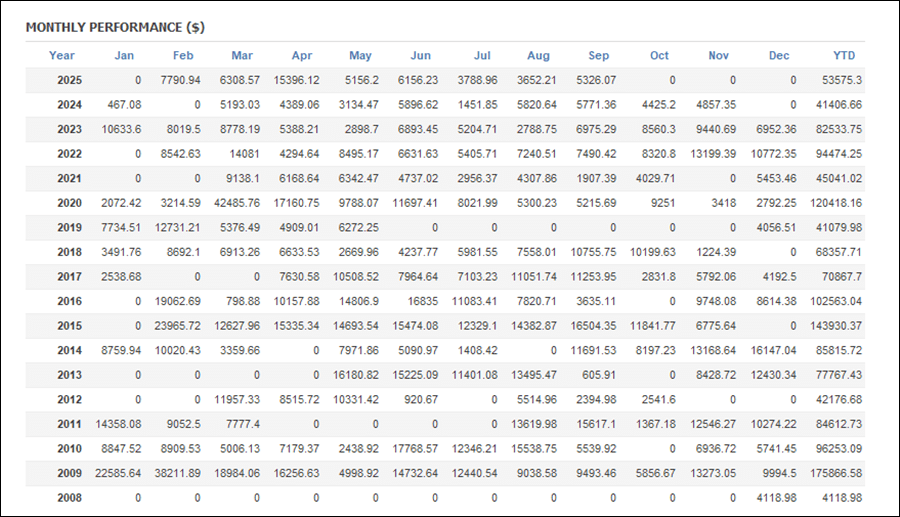Click the 2020 year row label

click(x=69, y=204)
